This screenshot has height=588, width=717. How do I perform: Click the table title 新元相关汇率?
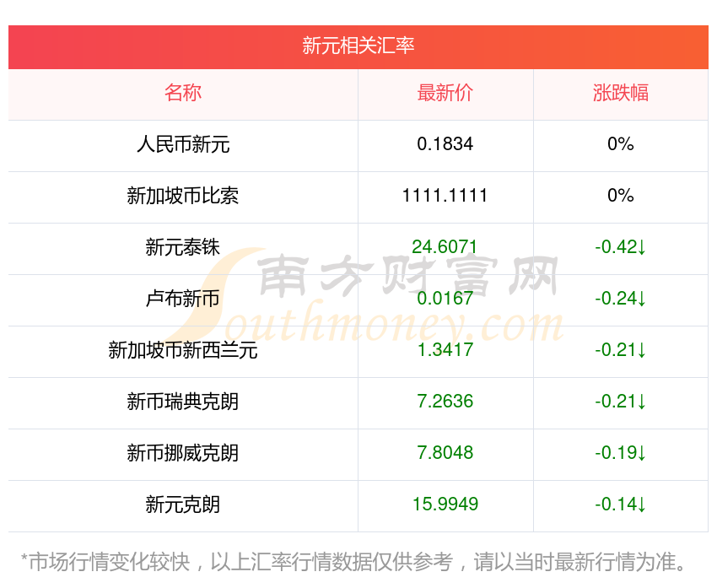[x=358, y=46]
